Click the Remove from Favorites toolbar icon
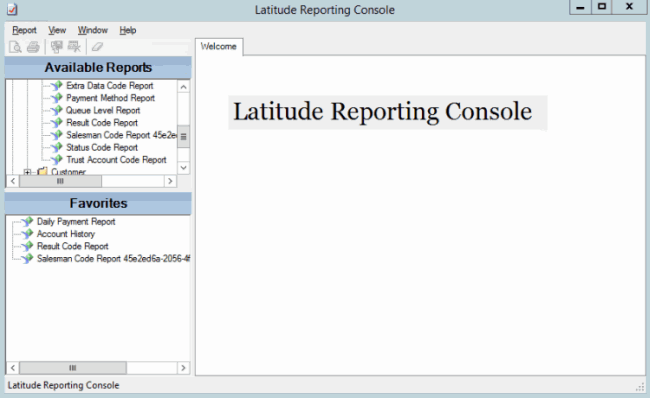The image size is (650, 398). pyautogui.click(x=74, y=47)
